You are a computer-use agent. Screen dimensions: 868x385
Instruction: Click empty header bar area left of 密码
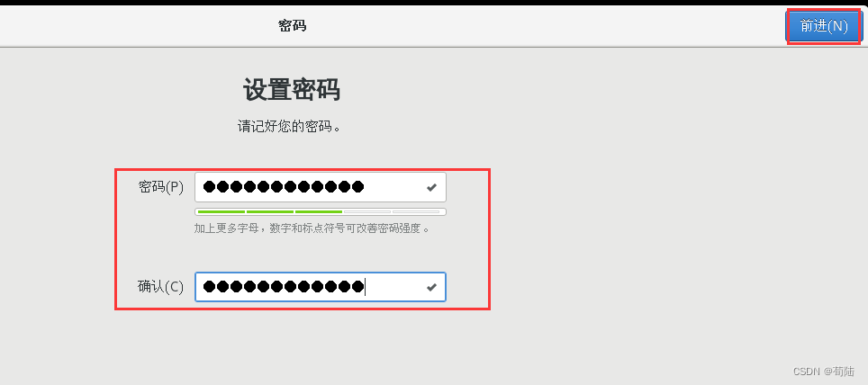139,25
